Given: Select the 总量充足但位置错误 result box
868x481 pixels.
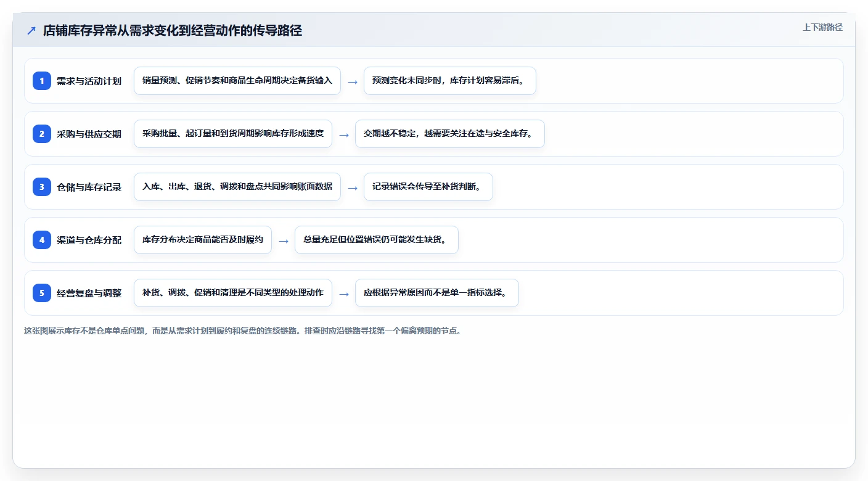Looking at the screenshot, I should 377,240.
